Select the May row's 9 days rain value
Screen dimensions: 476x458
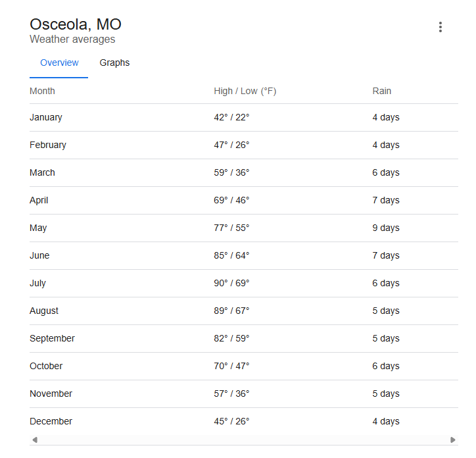(386, 228)
